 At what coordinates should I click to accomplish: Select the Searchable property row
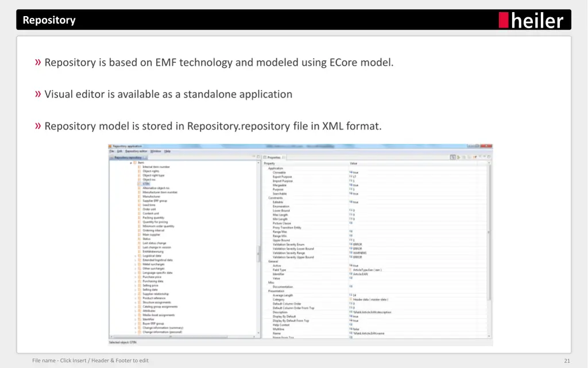coord(375,194)
